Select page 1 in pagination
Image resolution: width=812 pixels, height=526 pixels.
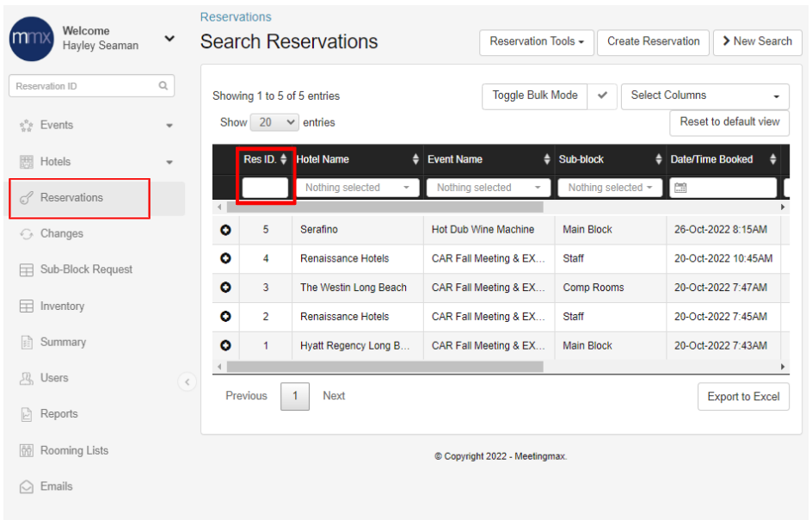[295, 397]
